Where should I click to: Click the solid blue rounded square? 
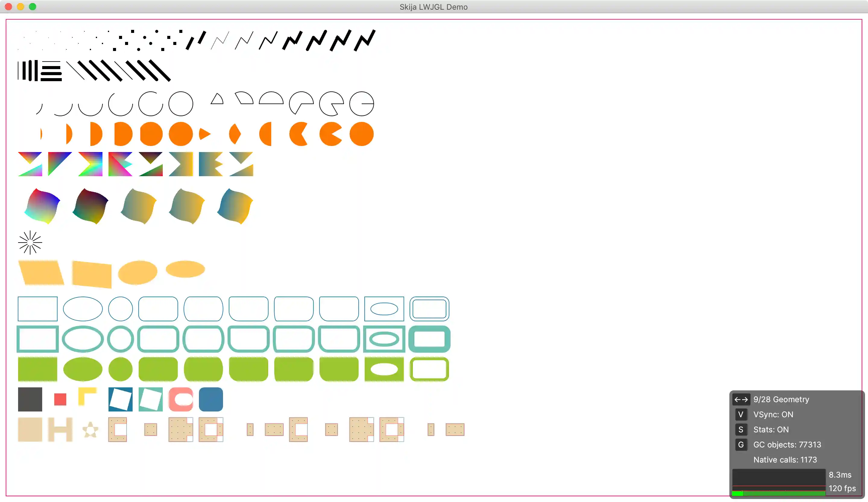pos(211,399)
